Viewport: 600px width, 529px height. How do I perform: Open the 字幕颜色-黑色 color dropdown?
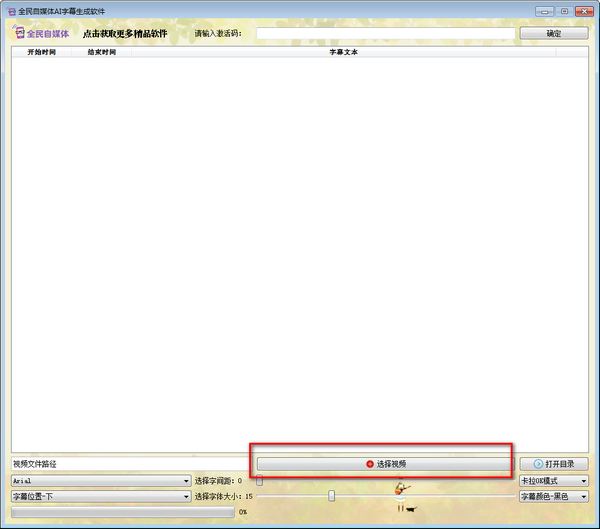pos(553,496)
